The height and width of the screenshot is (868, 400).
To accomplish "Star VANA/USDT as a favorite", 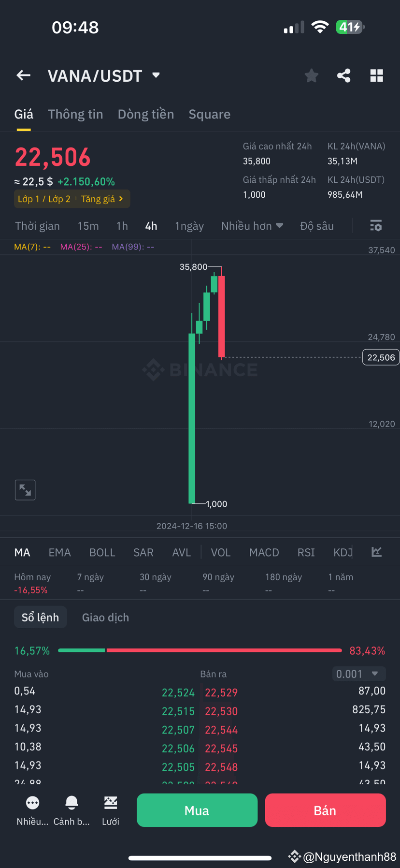I will (311, 75).
